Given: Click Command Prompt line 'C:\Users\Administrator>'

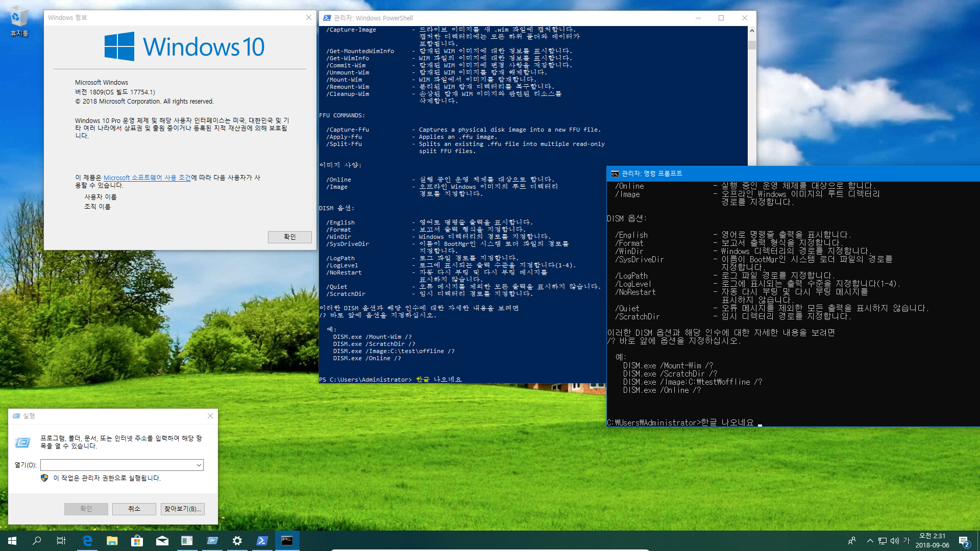Looking at the screenshot, I should (654, 422).
